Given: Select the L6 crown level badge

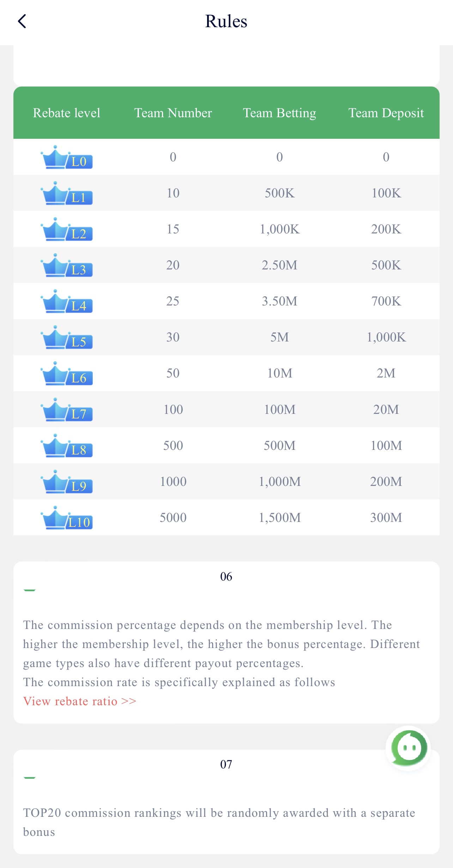Looking at the screenshot, I should [x=67, y=373].
